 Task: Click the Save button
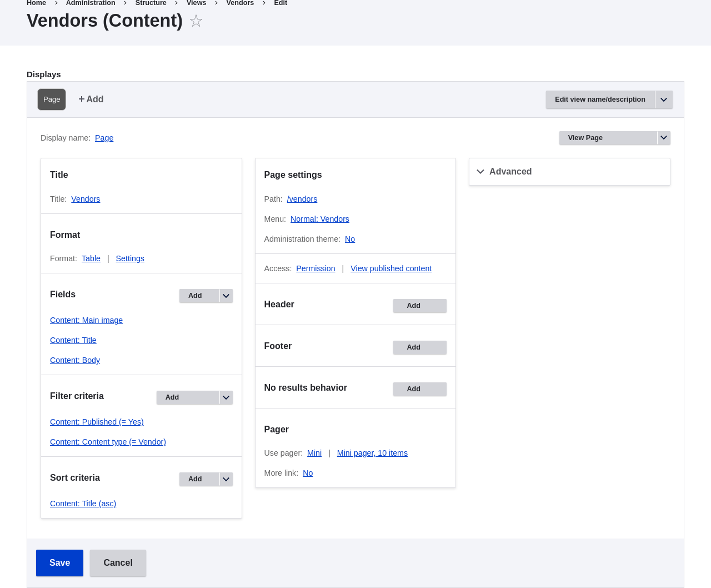59,563
